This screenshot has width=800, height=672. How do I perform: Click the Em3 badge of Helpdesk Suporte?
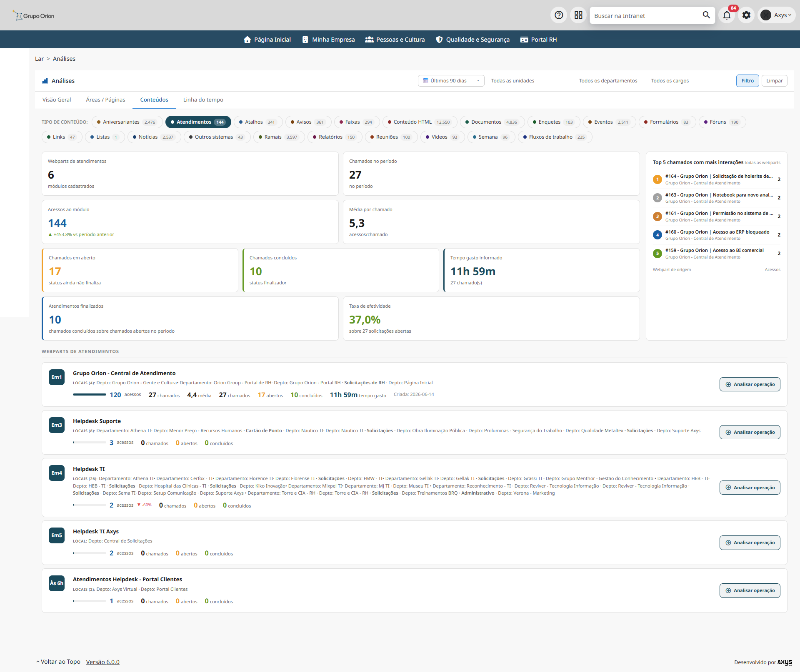click(57, 425)
